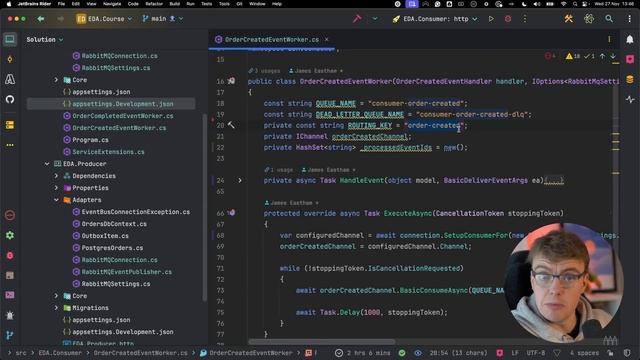This screenshot has height=360, width=640.
Task: Click the override gutter icon on line 66
Action: 231,213
